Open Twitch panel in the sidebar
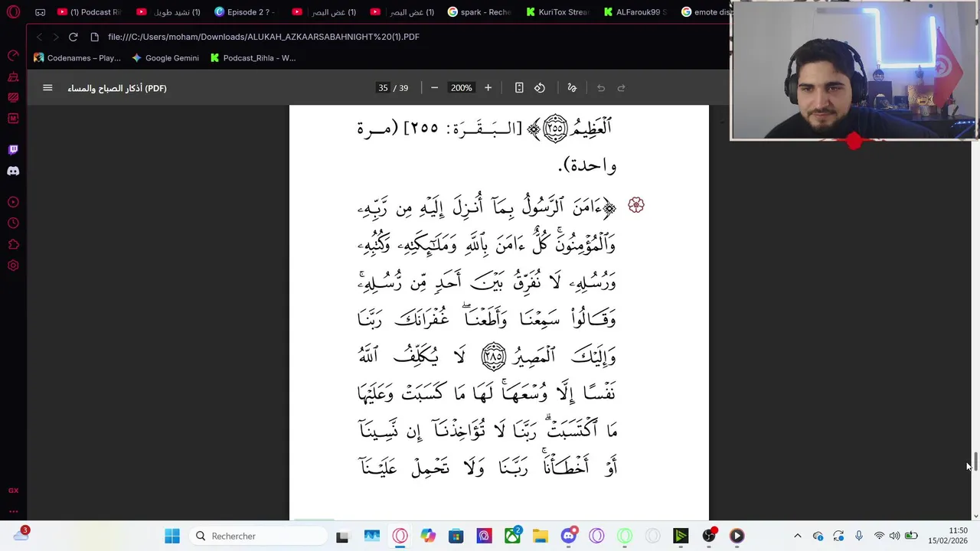 [x=13, y=149]
